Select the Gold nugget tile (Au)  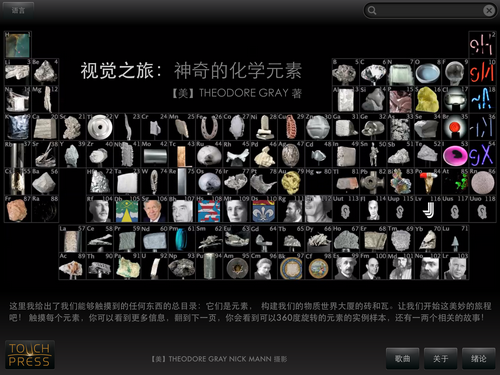pyautogui.click(x=291, y=181)
